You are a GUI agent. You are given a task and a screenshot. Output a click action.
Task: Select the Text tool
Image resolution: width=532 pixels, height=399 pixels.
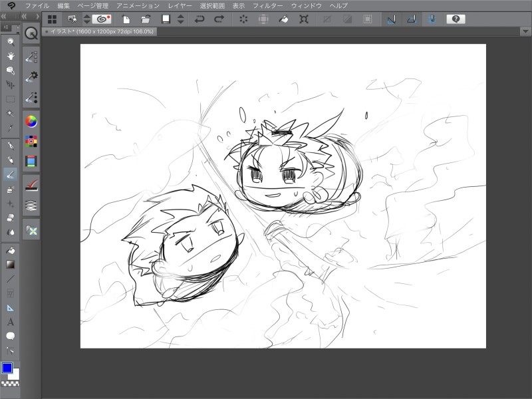(11, 322)
